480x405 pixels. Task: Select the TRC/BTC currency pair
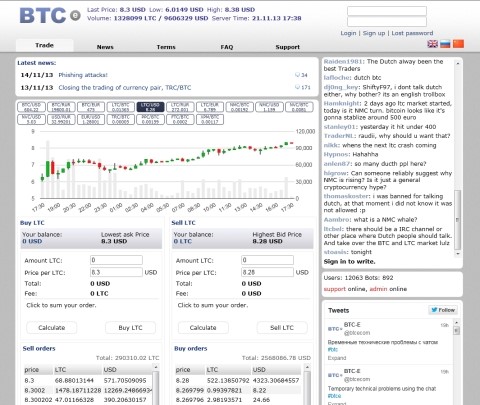coord(120,119)
